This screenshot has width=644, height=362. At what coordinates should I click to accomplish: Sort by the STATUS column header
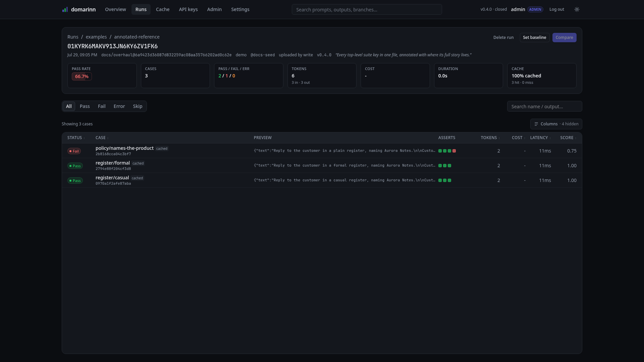(x=76, y=138)
